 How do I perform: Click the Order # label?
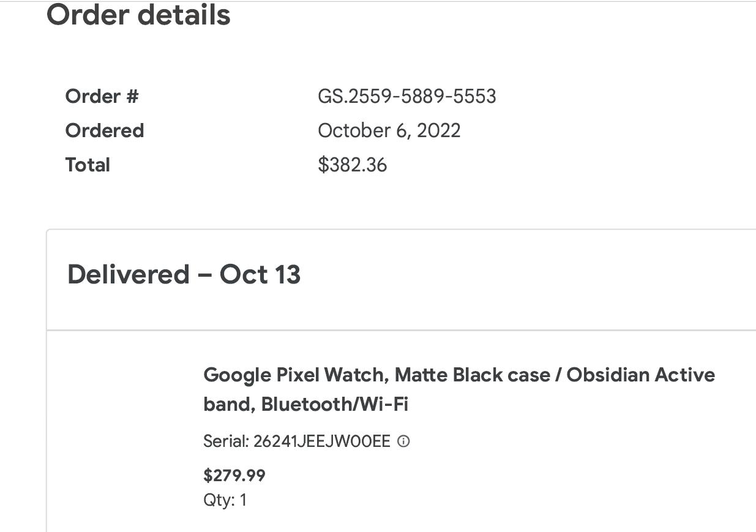[102, 96]
